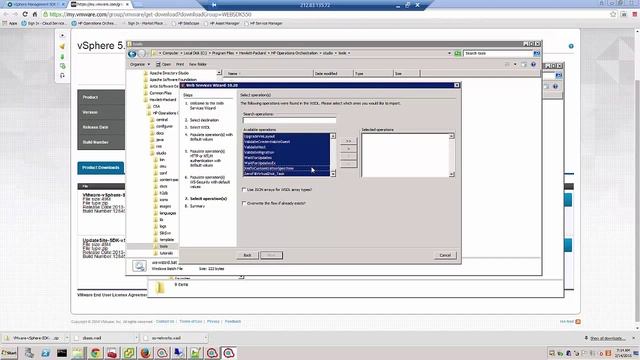
Task: Open download menu arrow for VMware-vSphere-SDK zip
Action: click(x=67, y=338)
